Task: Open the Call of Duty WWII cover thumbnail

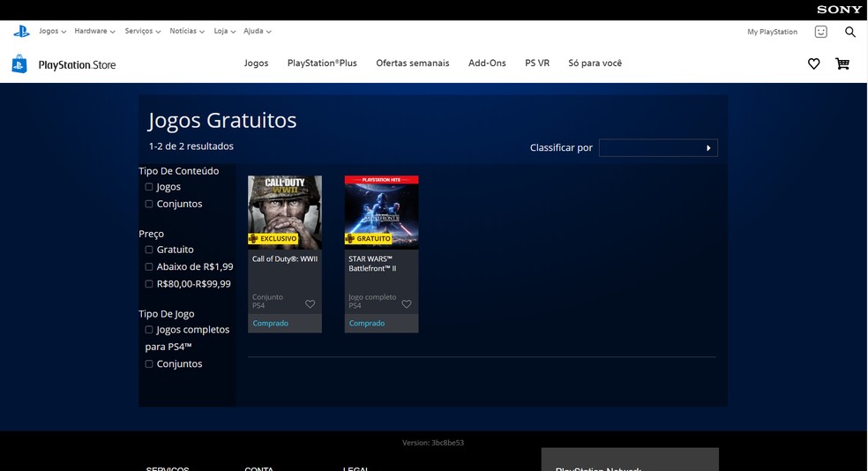Action: (285, 213)
